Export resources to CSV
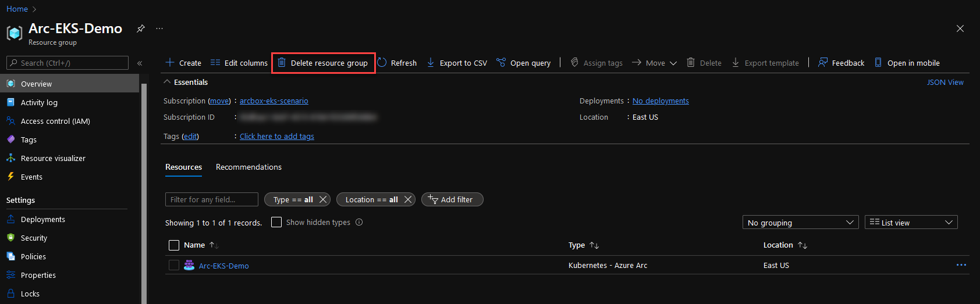Viewport: 980px width, 304px height. [x=457, y=63]
